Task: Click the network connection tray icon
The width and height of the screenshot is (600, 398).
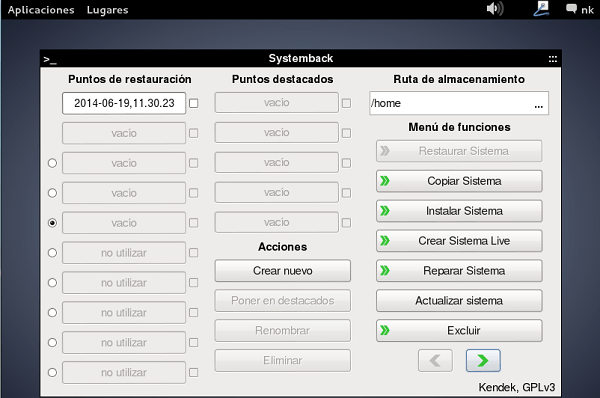Action: (541, 8)
